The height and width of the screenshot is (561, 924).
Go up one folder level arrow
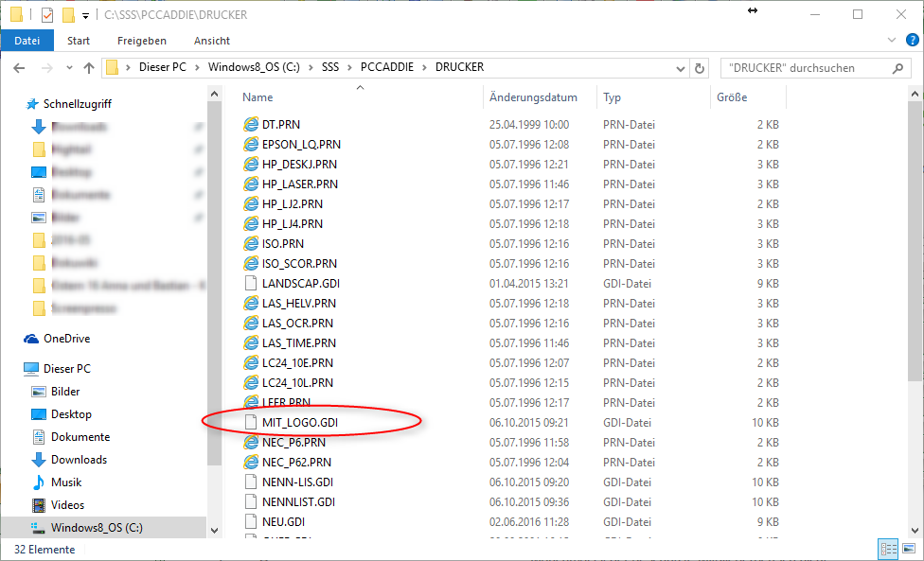89,68
